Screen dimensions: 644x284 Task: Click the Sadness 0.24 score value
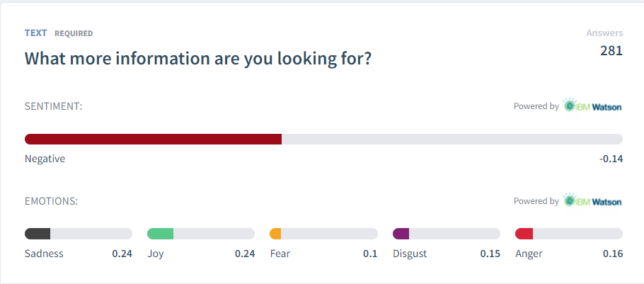point(122,254)
